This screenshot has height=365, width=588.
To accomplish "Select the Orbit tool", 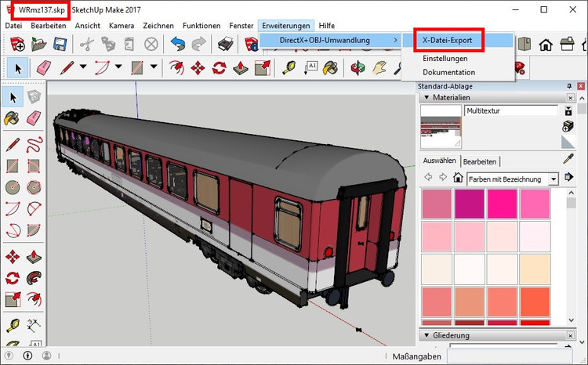I will (x=358, y=68).
